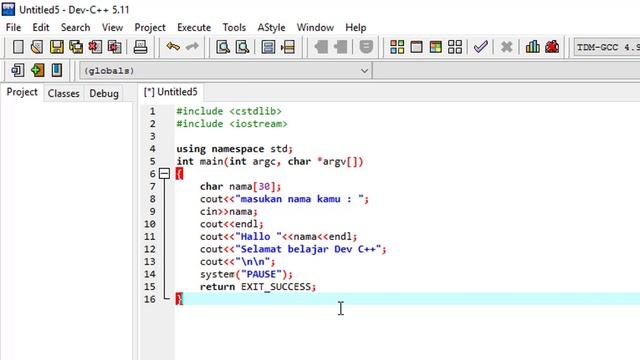Click the "return EXIT_SUCCESS;" line
The width and height of the screenshot is (640, 360).
(x=258, y=287)
